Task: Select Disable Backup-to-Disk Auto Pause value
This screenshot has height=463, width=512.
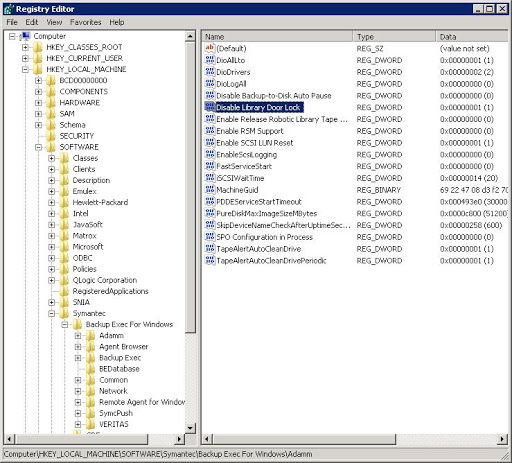Action: [274, 96]
